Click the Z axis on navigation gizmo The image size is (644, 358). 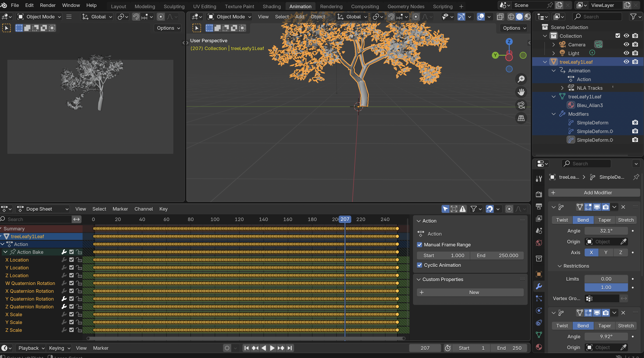509,42
